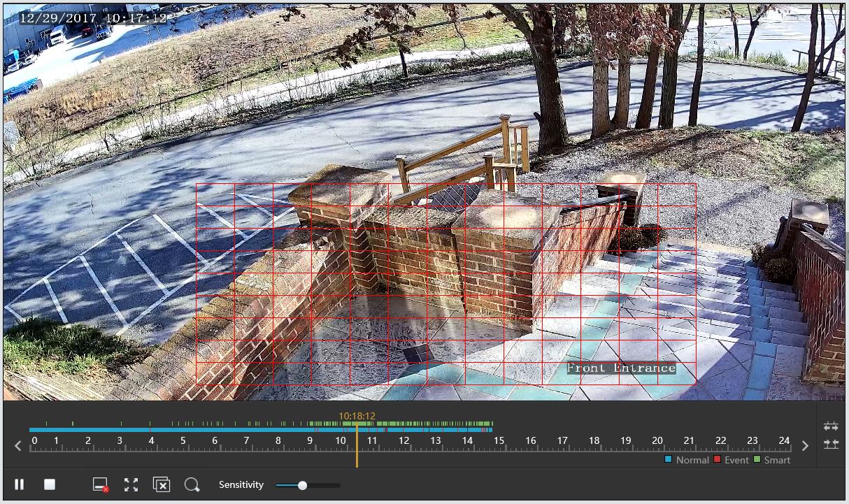
Task: Jump to hour 14 on the timeline
Action: click(x=467, y=441)
